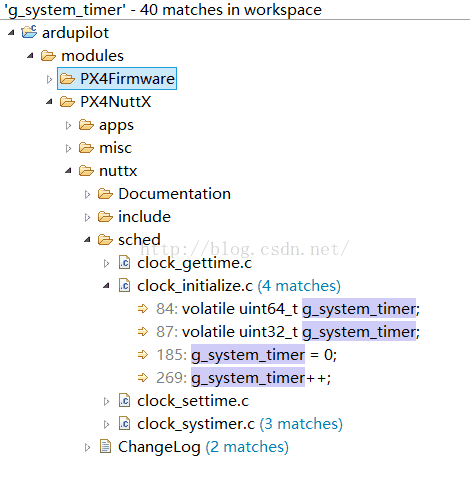Screen dimensions: 470x477
Task: Click the match arrow icon for line 269
Action: pyautogui.click(x=143, y=378)
